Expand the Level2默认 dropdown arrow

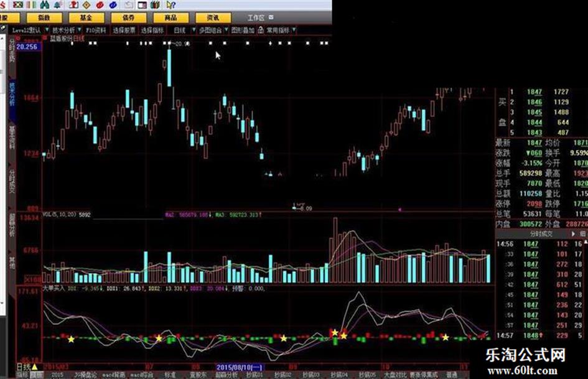point(47,30)
